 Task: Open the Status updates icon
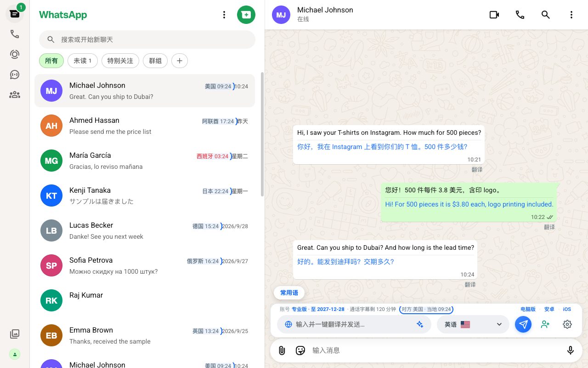15,54
